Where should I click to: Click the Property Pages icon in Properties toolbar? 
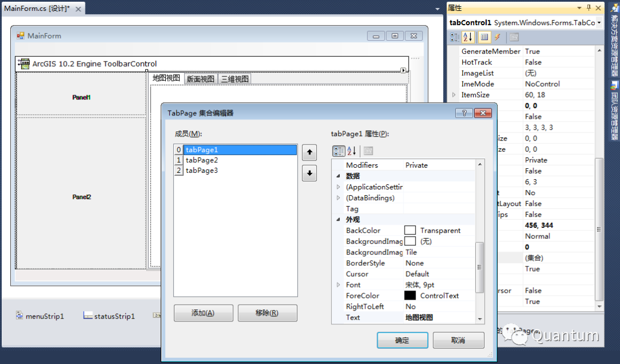click(514, 38)
